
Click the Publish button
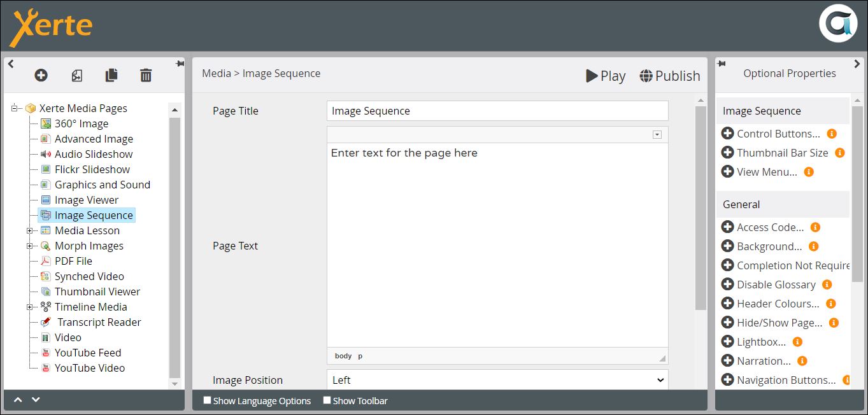(670, 76)
